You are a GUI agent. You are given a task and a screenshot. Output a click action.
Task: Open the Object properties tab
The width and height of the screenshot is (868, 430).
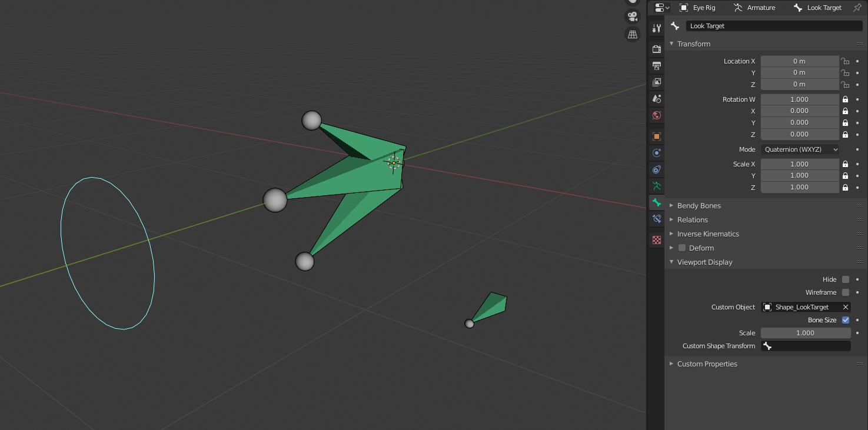click(x=657, y=136)
